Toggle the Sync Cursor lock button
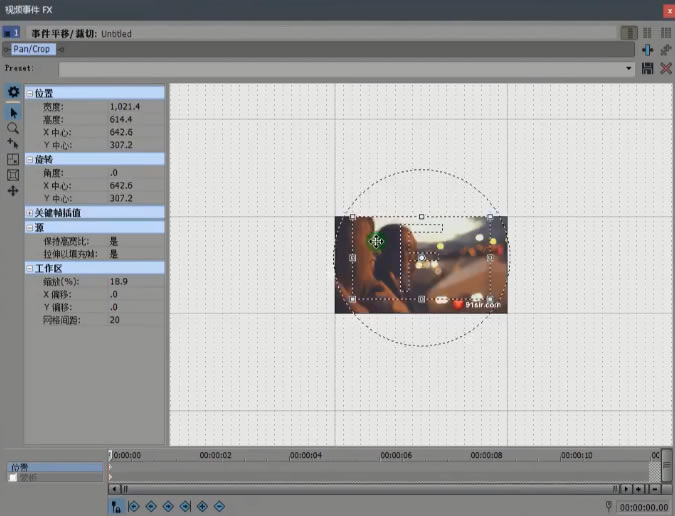This screenshot has height=516, width=675. point(116,507)
